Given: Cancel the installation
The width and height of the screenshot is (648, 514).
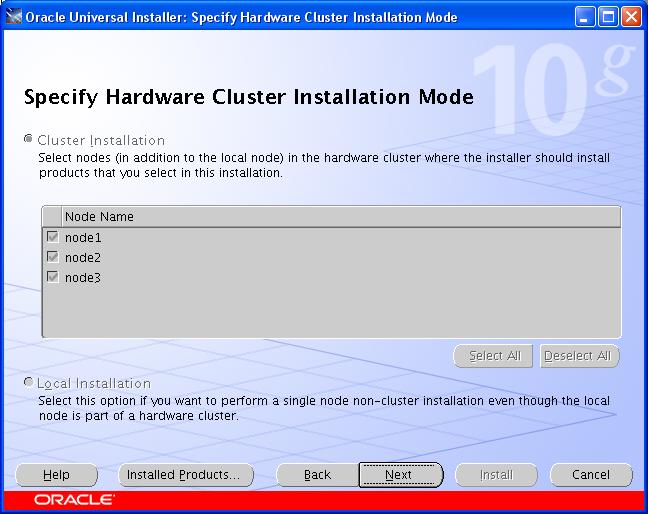Looking at the screenshot, I should (590, 475).
